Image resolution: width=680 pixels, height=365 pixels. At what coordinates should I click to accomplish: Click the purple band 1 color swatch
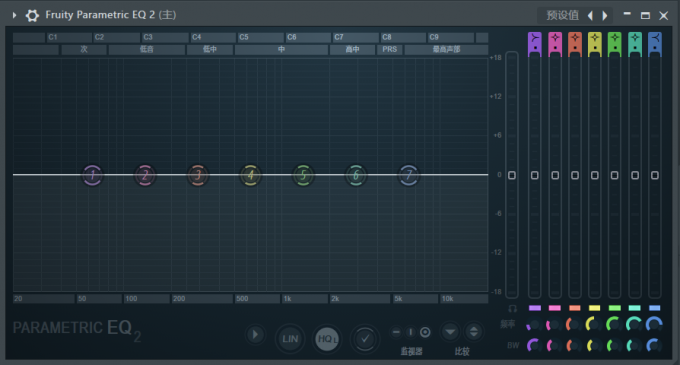point(535,308)
